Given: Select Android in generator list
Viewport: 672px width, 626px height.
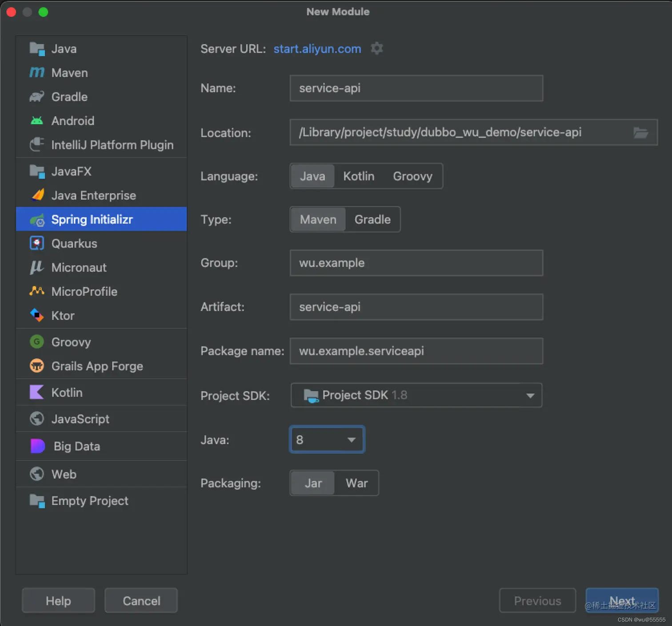Looking at the screenshot, I should point(101,120).
